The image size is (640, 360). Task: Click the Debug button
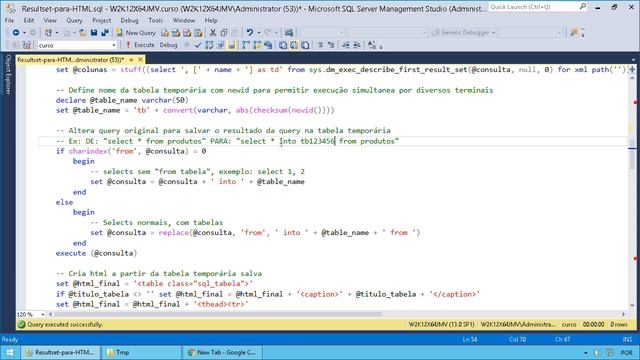click(x=169, y=45)
